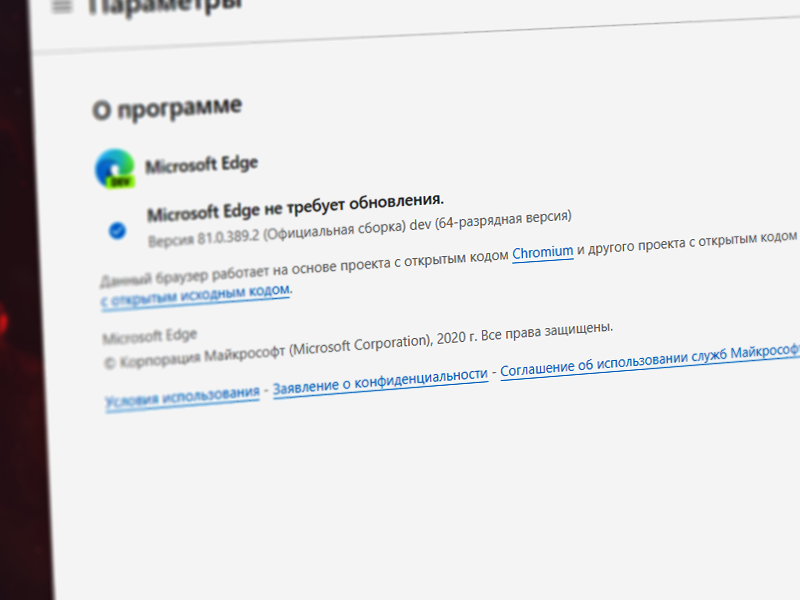
Task: Click the 'О программе' heading
Action: pos(167,109)
